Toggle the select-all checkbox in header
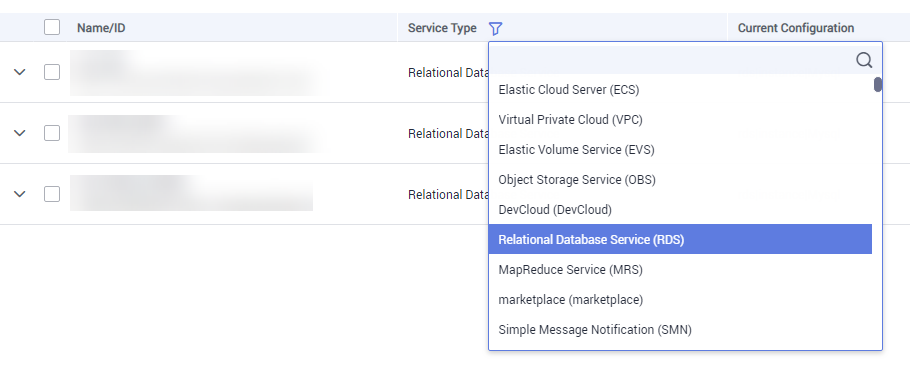The height and width of the screenshot is (379, 910). coord(52,27)
